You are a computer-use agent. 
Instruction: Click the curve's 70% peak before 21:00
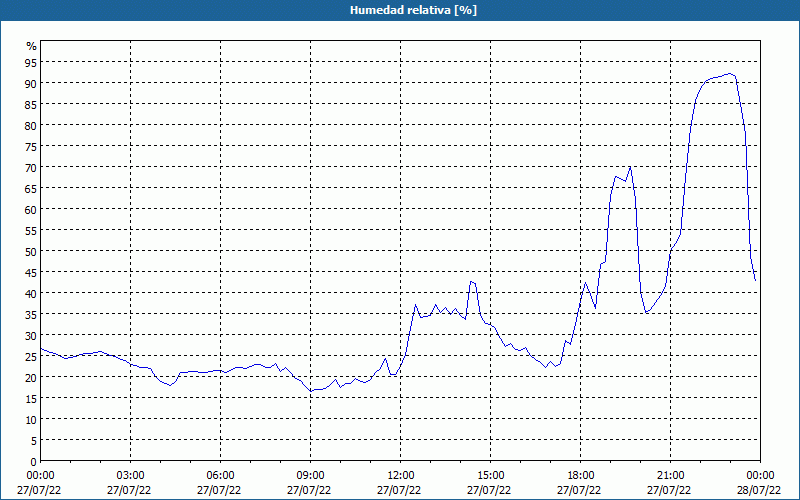[x=631, y=167]
